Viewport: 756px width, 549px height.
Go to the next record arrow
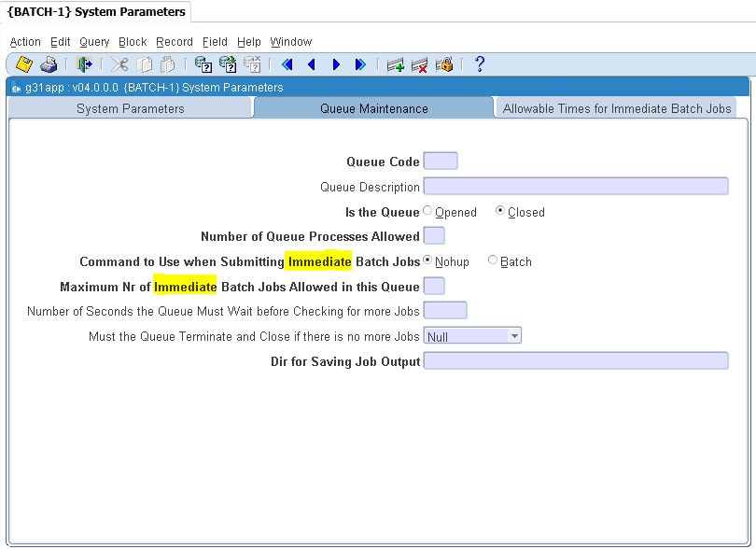pos(336,64)
